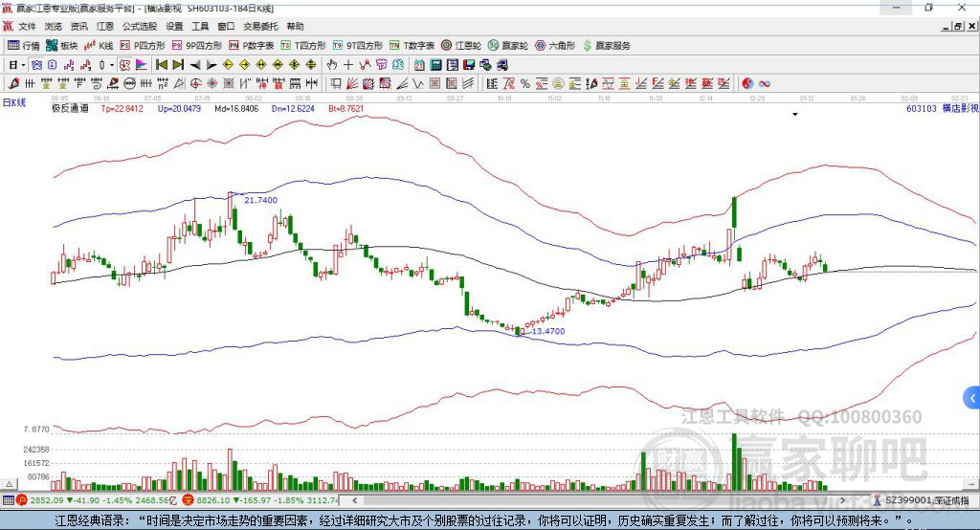Click the blue infinity symbol icon
This screenshot has width=980, height=530.
pos(765,84)
